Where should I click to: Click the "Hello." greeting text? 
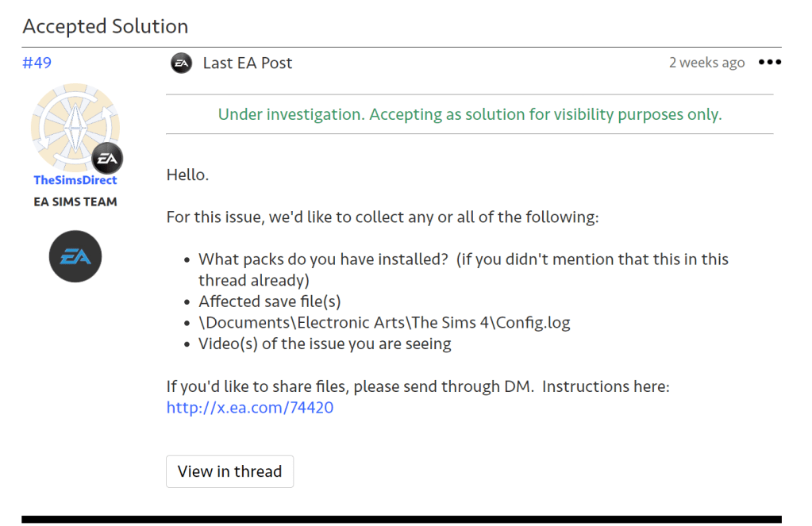tap(187, 175)
